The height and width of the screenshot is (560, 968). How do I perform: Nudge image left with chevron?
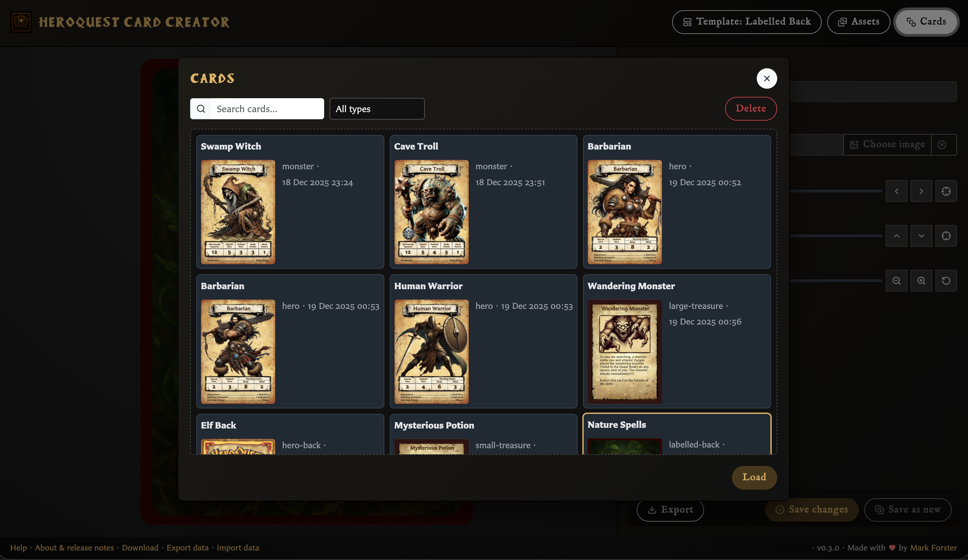(896, 191)
